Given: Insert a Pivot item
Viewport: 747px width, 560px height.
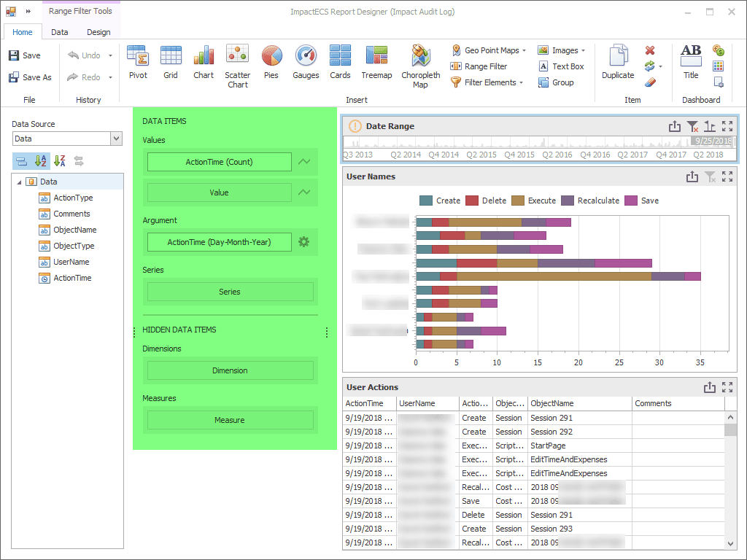Looking at the screenshot, I should coord(138,62).
